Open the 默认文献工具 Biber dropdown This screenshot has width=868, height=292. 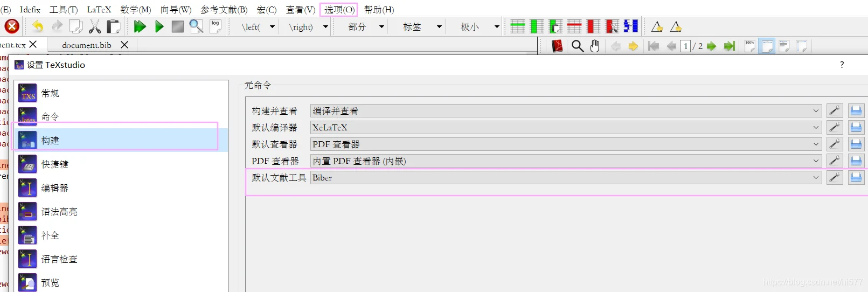click(566, 178)
